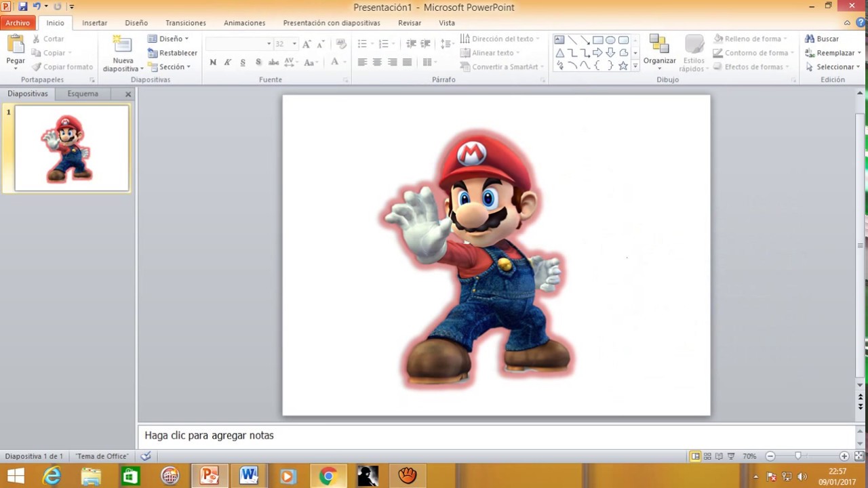
Task: Open line spacing menu
Action: point(446,44)
